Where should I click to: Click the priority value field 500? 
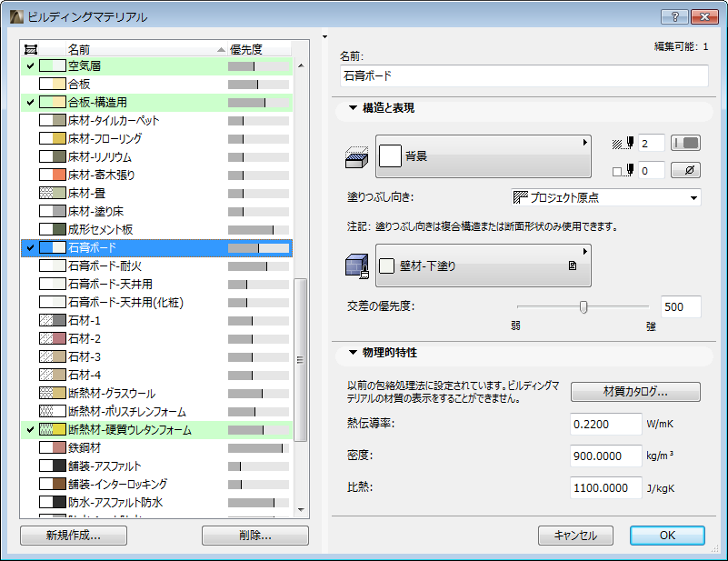tap(680, 307)
